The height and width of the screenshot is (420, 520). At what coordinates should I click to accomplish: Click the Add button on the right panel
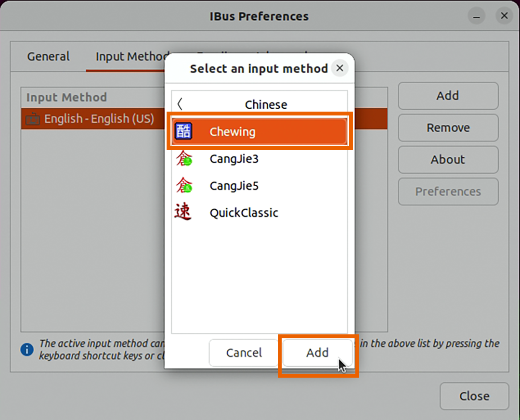(448, 96)
